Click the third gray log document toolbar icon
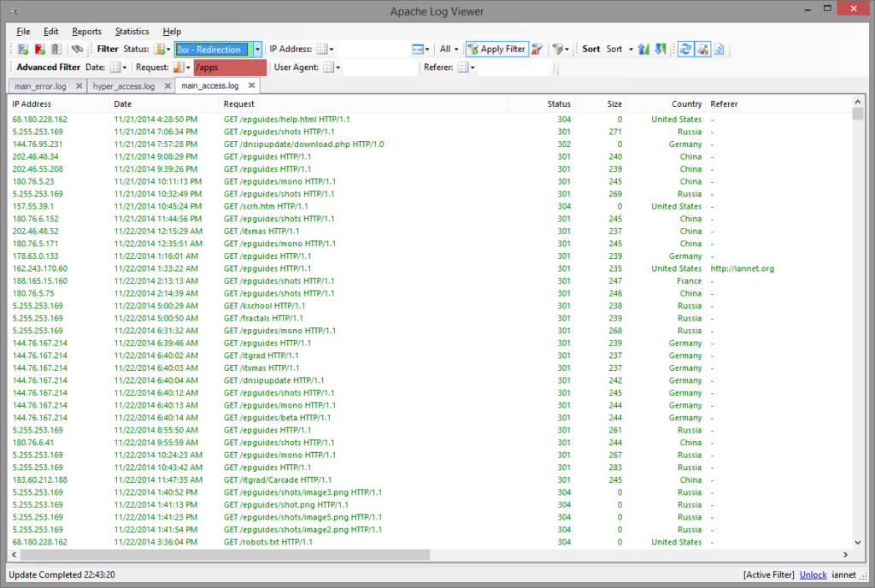This screenshot has height=588, width=875. pos(56,49)
